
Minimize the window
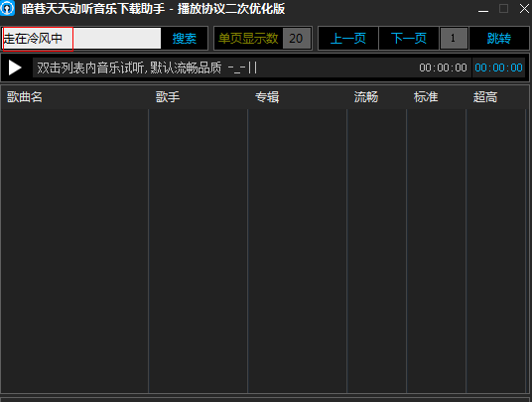pos(483,9)
